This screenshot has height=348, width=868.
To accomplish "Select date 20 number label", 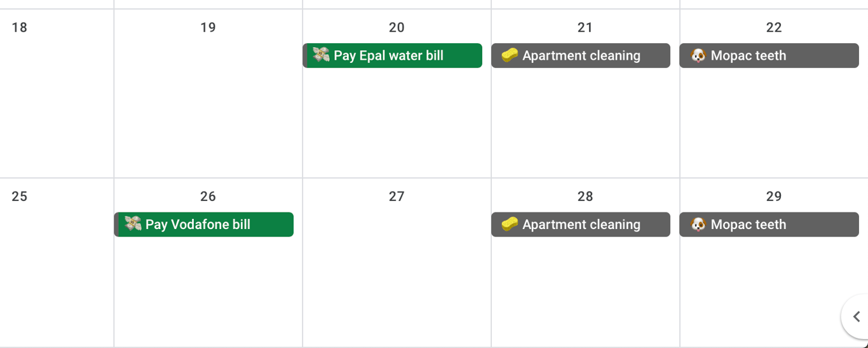I will (397, 27).
